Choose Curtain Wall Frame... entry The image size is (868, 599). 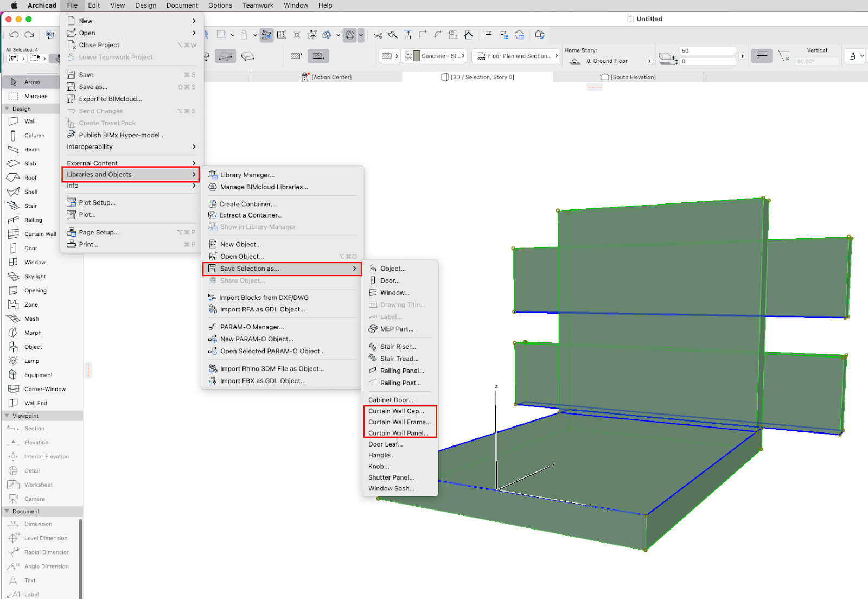pos(399,422)
